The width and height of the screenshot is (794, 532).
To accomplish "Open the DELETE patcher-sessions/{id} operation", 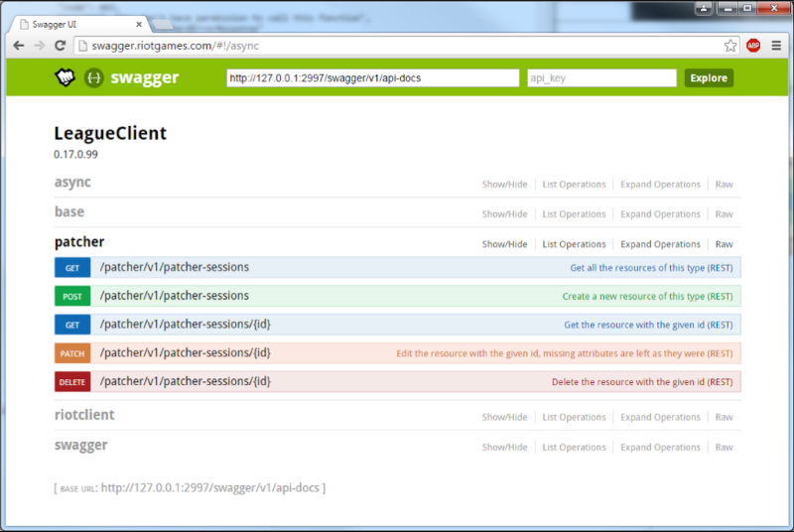I will [x=186, y=381].
